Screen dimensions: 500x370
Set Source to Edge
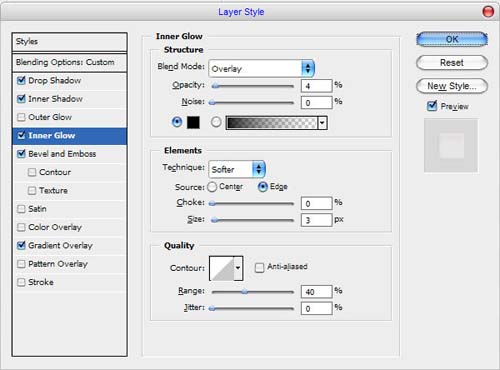[x=263, y=187]
